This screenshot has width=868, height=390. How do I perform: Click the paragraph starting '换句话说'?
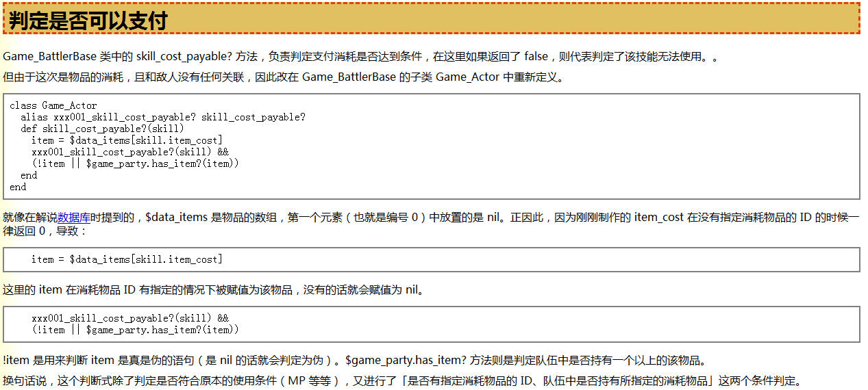click(x=402, y=381)
